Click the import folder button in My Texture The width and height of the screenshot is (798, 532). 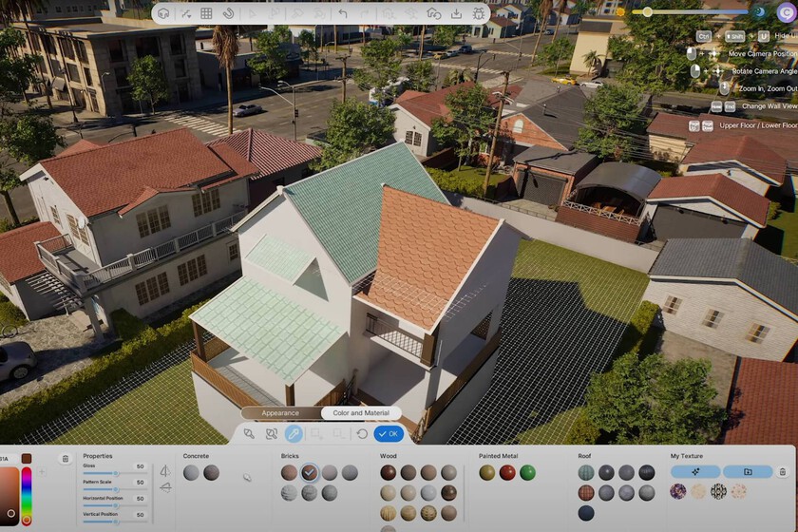point(747,471)
